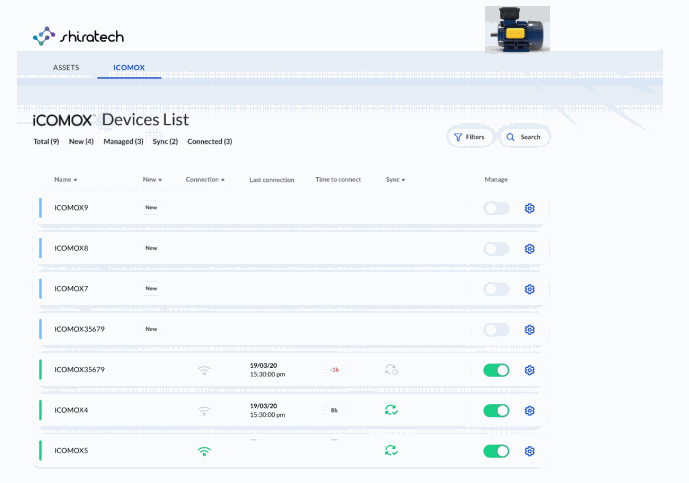Open the Filters button
The image size is (689, 483).
coord(469,137)
